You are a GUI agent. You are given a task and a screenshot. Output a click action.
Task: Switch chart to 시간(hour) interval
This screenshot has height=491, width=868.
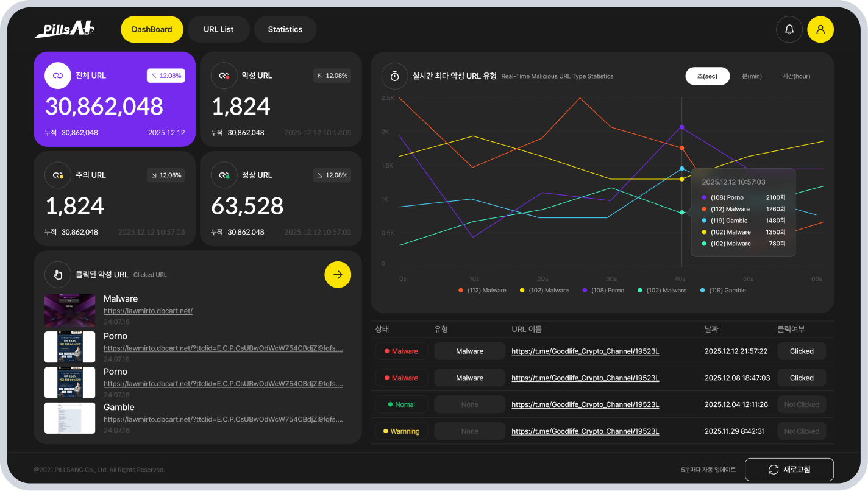[x=796, y=76]
